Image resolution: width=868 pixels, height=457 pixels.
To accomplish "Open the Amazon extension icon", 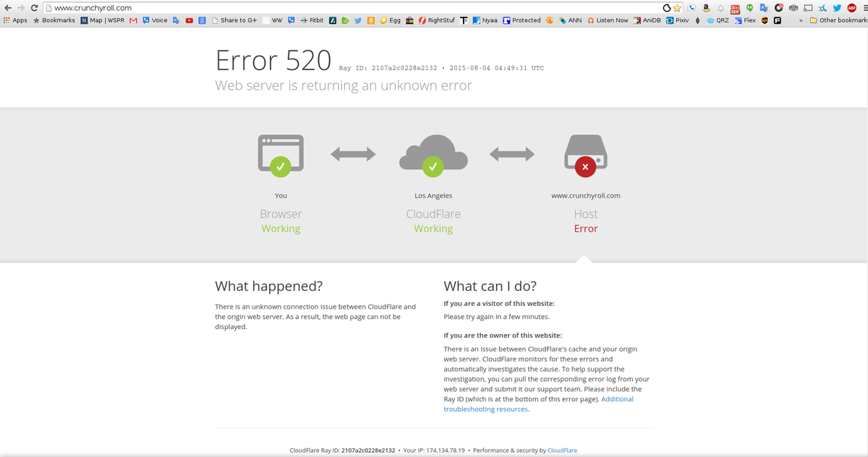I will [706, 8].
